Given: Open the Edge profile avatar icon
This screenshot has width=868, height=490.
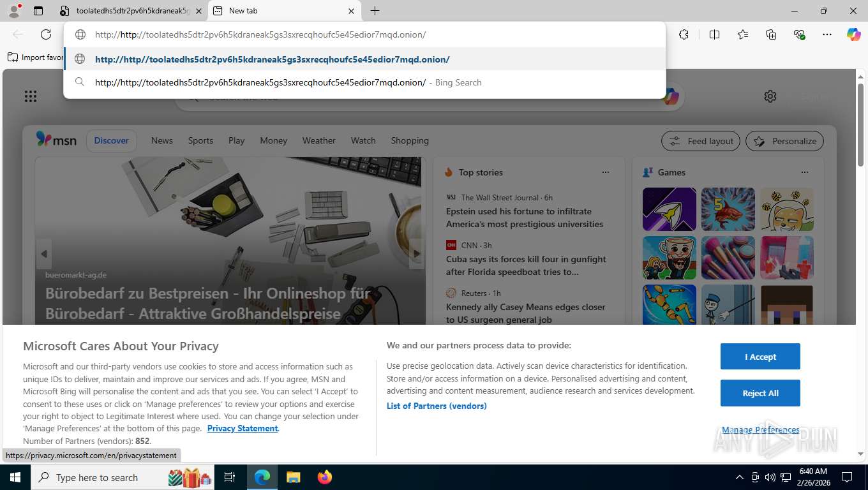Looking at the screenshot, I should point(13,11).
